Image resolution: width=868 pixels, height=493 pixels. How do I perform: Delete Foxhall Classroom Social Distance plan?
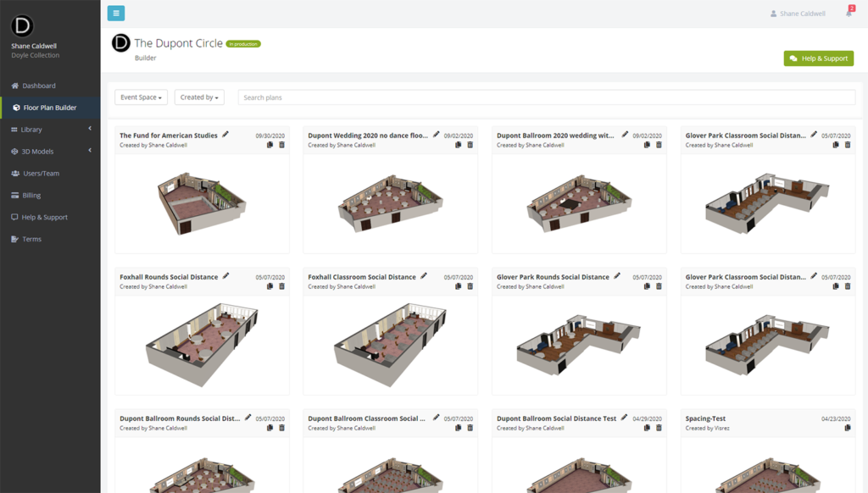pos(470,286)
